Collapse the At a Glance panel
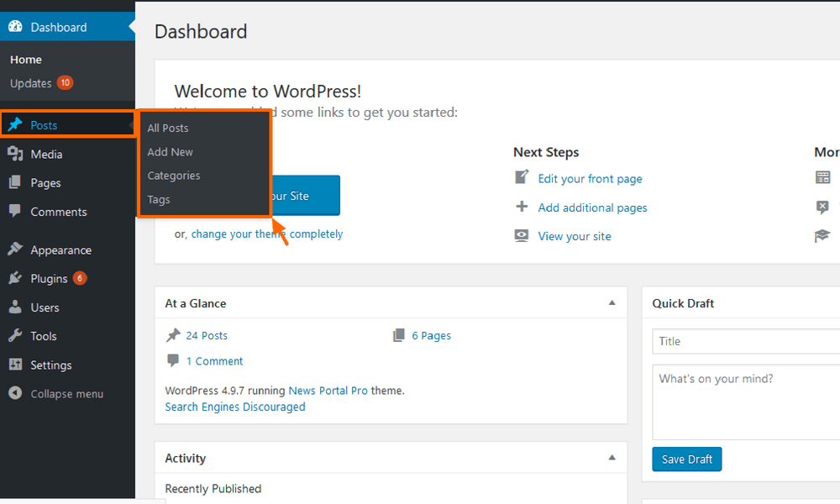Viewport: 840px width, 504px height. [x=612, y=303]
